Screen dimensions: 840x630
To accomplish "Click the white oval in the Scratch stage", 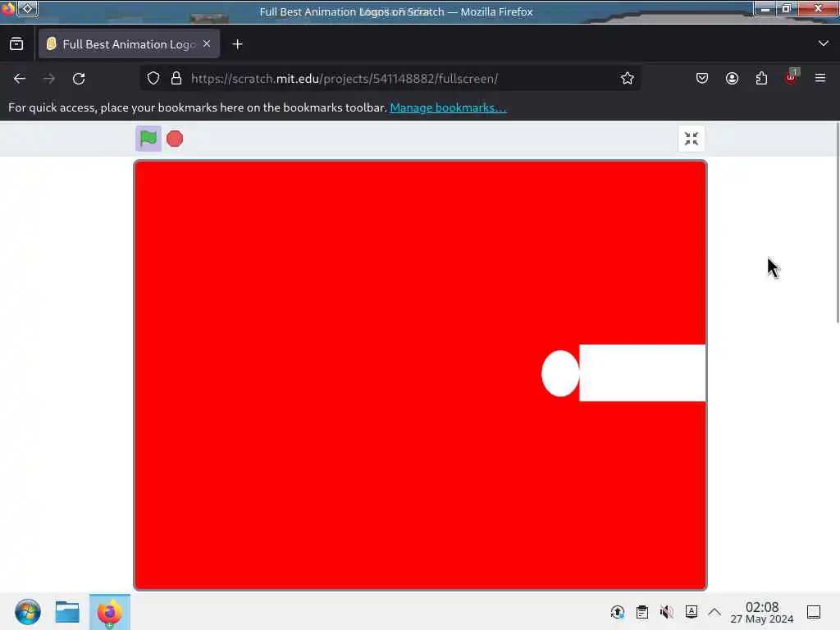I will pos(560,373).
